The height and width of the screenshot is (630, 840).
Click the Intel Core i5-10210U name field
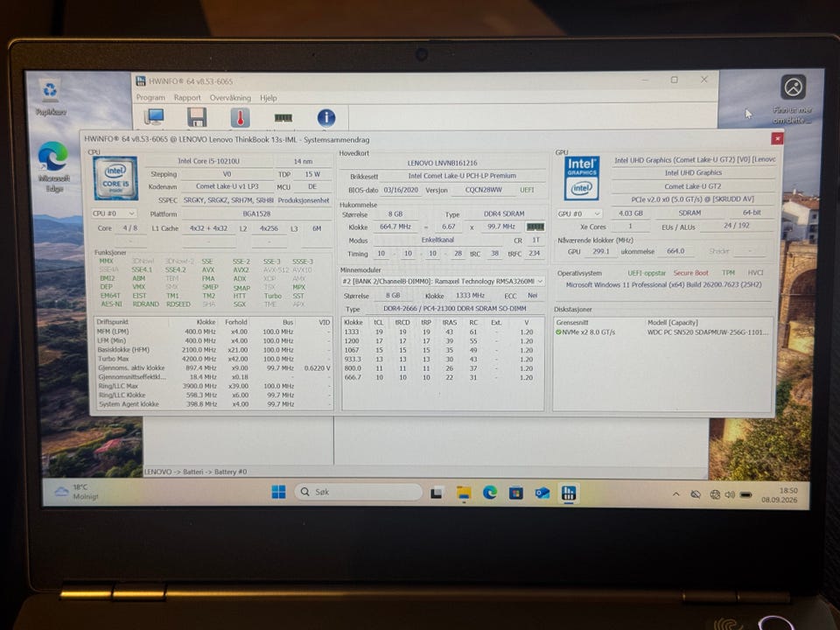[x=208, y=161]
